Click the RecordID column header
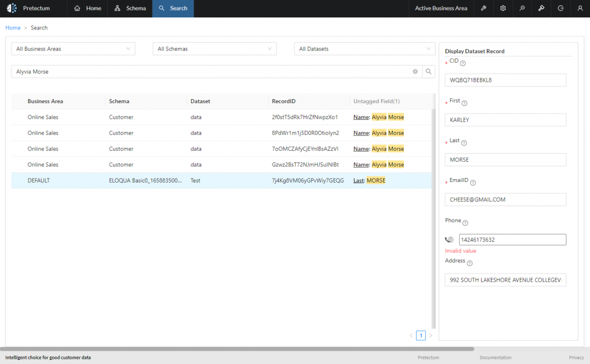Image resolution: width=590 pixels, height=364 pixels. click(x=283, y=101)
